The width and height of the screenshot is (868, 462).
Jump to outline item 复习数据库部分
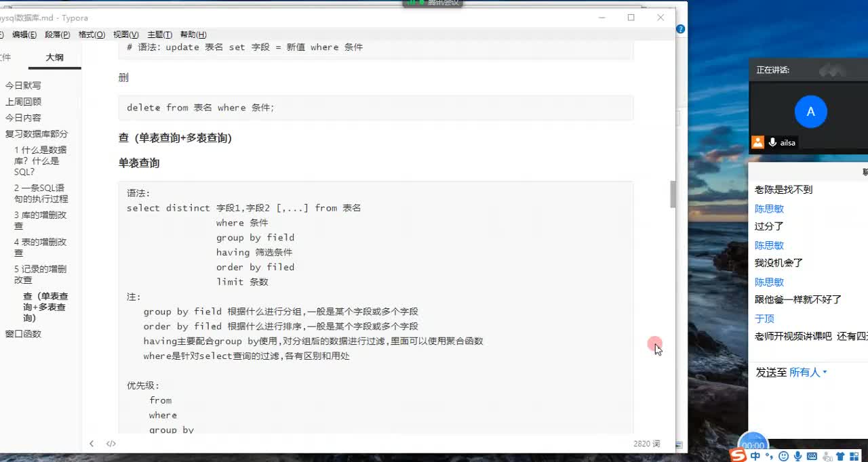point(37,134)
